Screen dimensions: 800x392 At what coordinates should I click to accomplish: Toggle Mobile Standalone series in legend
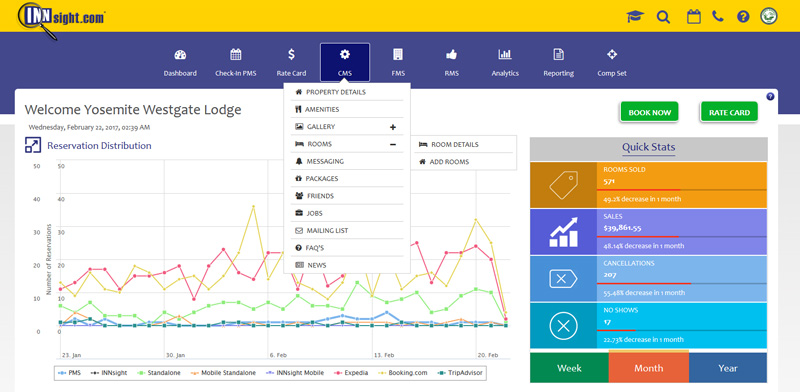tap(222, 373)
